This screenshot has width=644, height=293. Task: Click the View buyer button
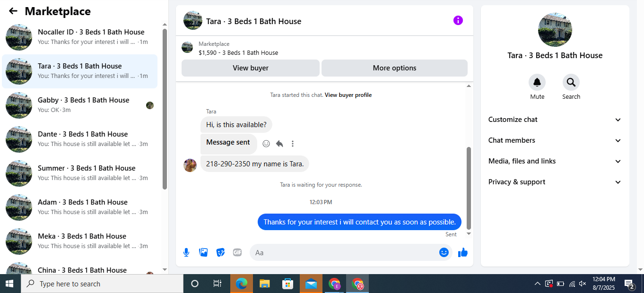(x=251, y=68)
